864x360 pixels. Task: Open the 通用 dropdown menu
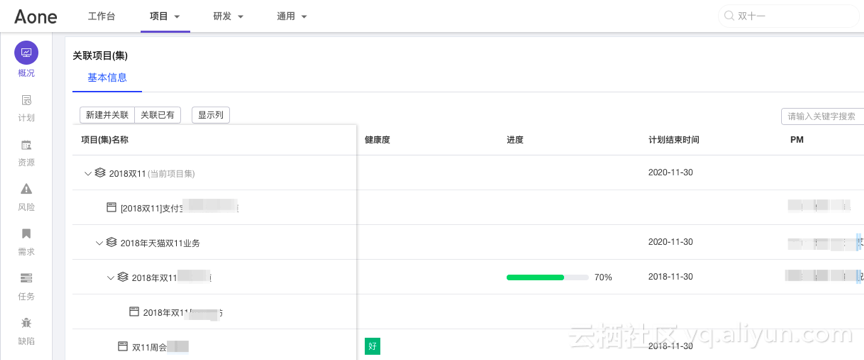[291, 17]
